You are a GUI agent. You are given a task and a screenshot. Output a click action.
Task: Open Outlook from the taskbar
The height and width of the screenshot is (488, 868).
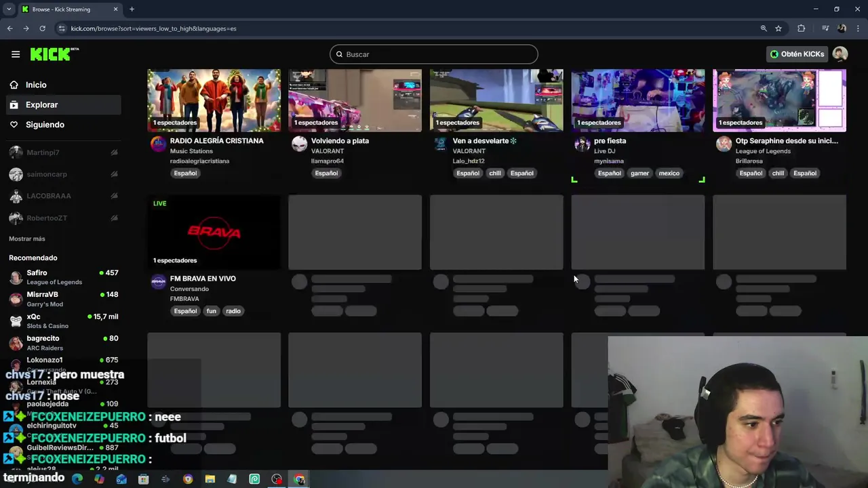[x=121, y=479]
